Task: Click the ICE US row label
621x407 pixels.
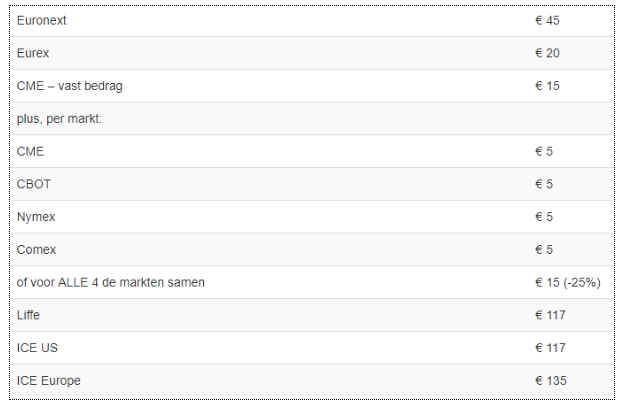Action: tap(37, 348)
